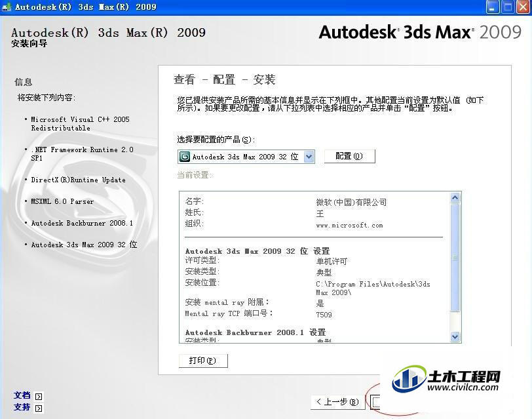Close the installer window

point(523,7)
